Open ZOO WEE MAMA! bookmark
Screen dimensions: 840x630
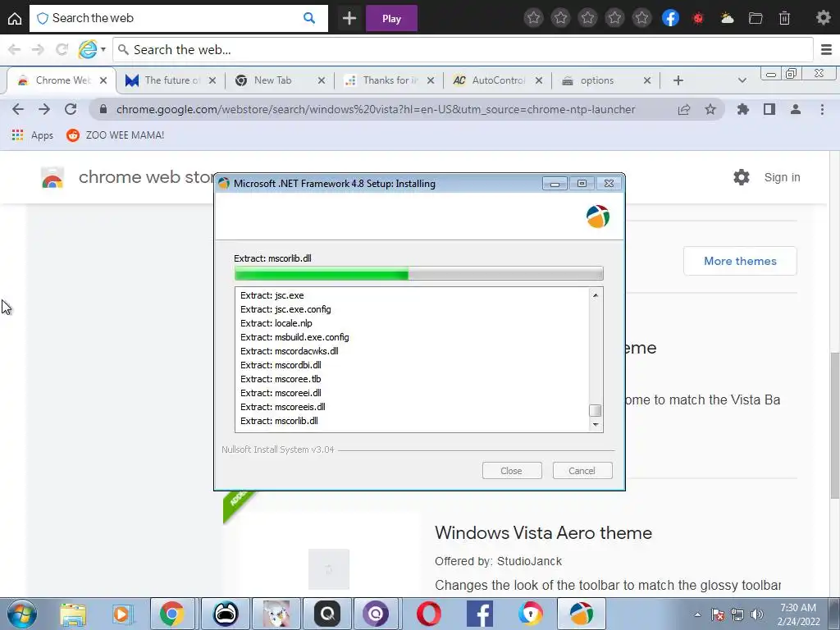[x=115, y=135]
